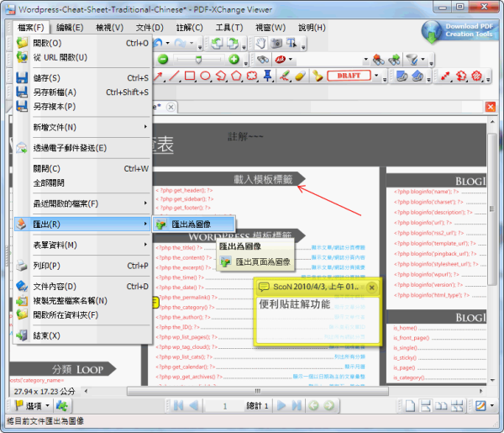This screenshot has height=433, width=504.
Task: Select the Line annotation tool
Action: tap(175, 76)
